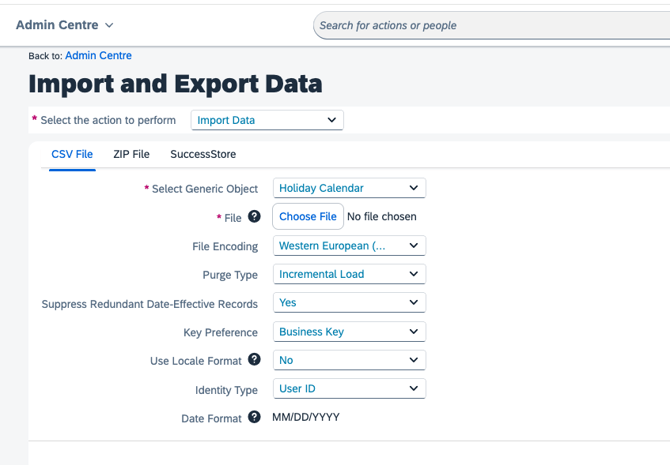Viewport: 670px width, 465px height.
Task: Open the Purge Type dropdown
Action: tap(349, 274)
